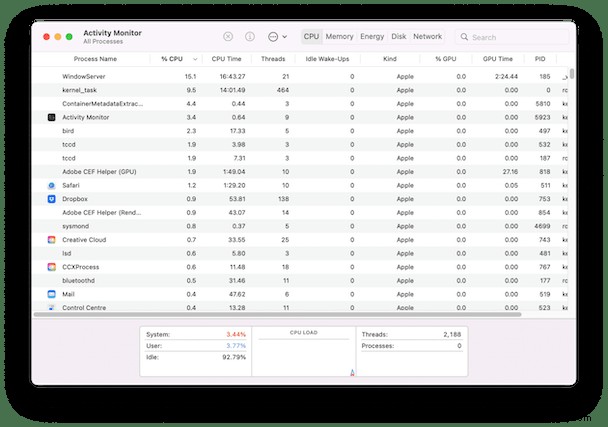This screenshot has height=427, width=608.
Task: Click the Stop process (X) toolbar icon
Action: click(228, 36)
